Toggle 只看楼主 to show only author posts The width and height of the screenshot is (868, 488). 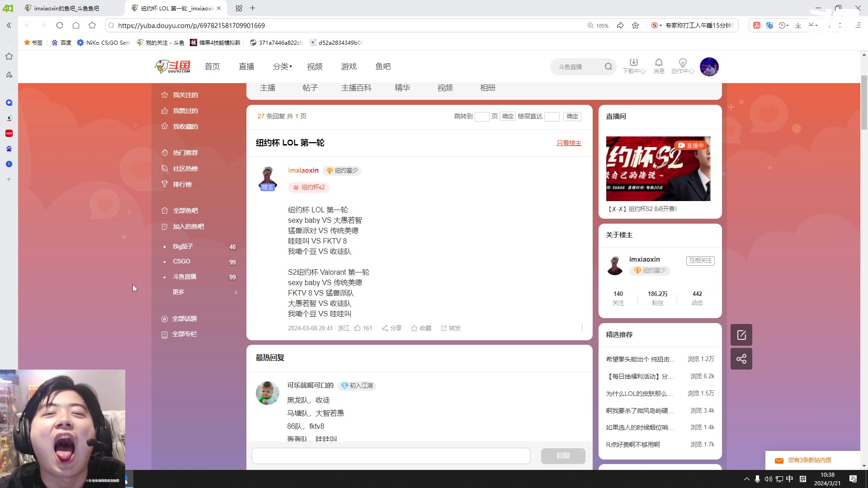coord(569,143)
